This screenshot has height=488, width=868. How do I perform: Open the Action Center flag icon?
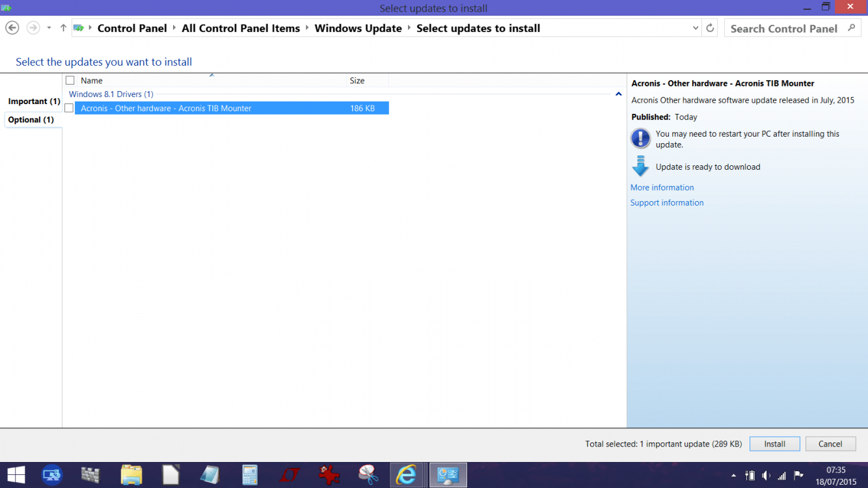pyautogui.click(x=799, y=476)
